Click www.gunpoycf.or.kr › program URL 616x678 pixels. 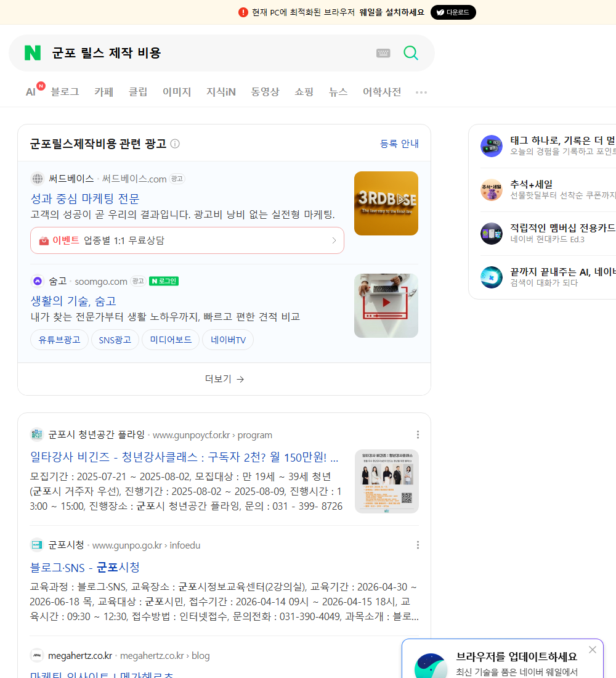pyautogui.click(x=213, y=435)
